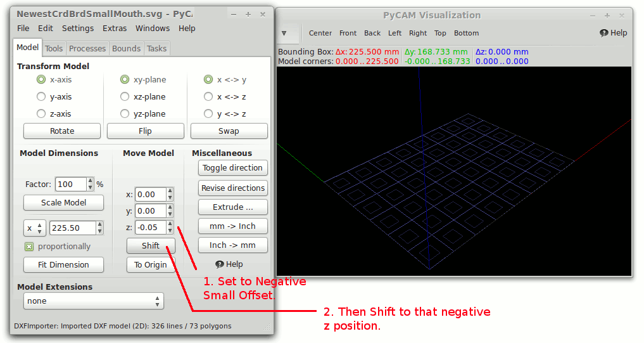Open the Help menu in menu bar

pyautogui.click(x=187, y=29)
